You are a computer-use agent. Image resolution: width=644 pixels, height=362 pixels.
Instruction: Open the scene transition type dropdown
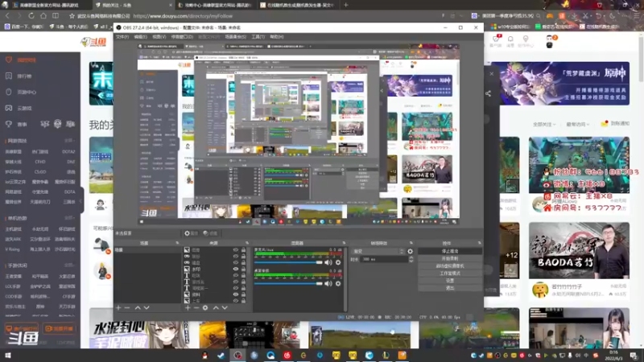378,251
